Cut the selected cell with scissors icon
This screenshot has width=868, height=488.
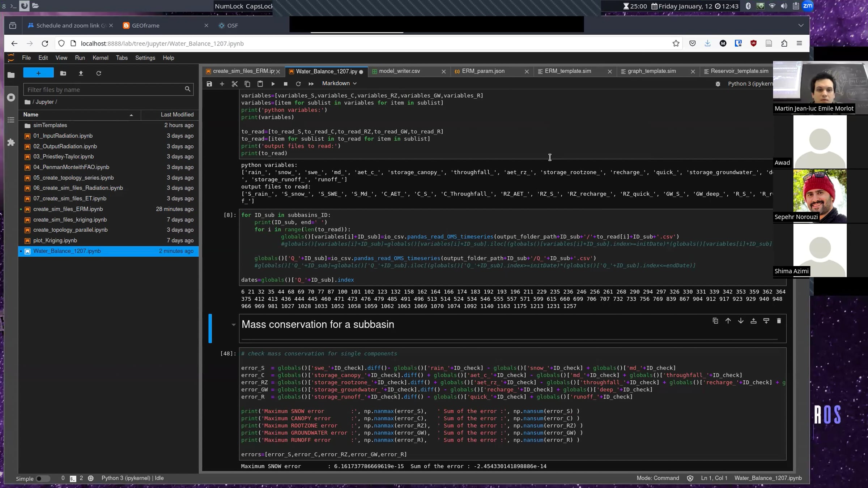(235, 84)
